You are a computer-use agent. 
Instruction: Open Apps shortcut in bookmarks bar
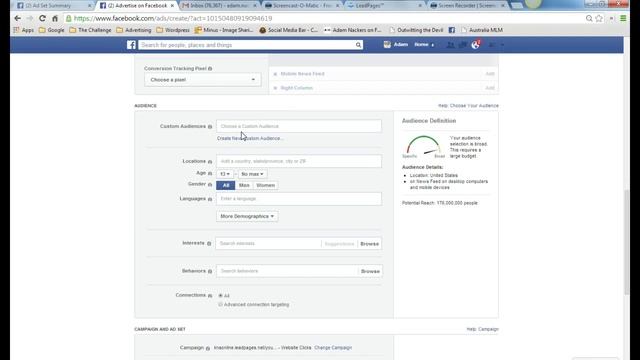click(x=24, y=30)
